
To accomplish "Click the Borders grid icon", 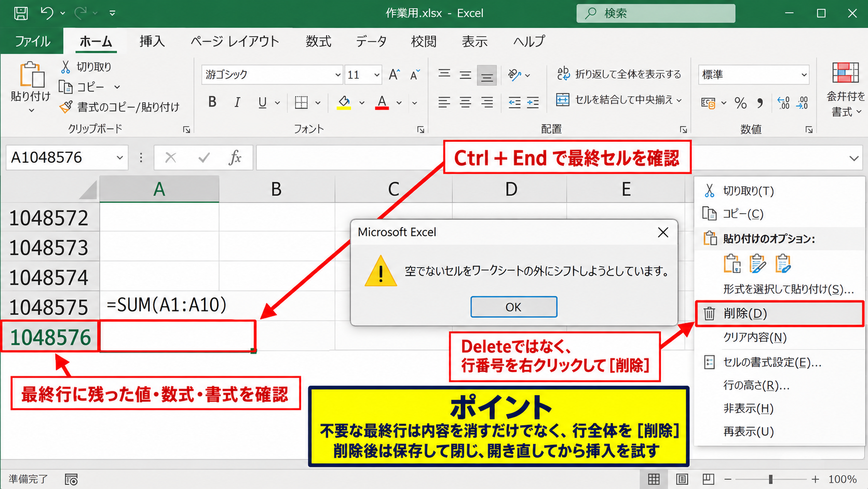I will [301, 102].
